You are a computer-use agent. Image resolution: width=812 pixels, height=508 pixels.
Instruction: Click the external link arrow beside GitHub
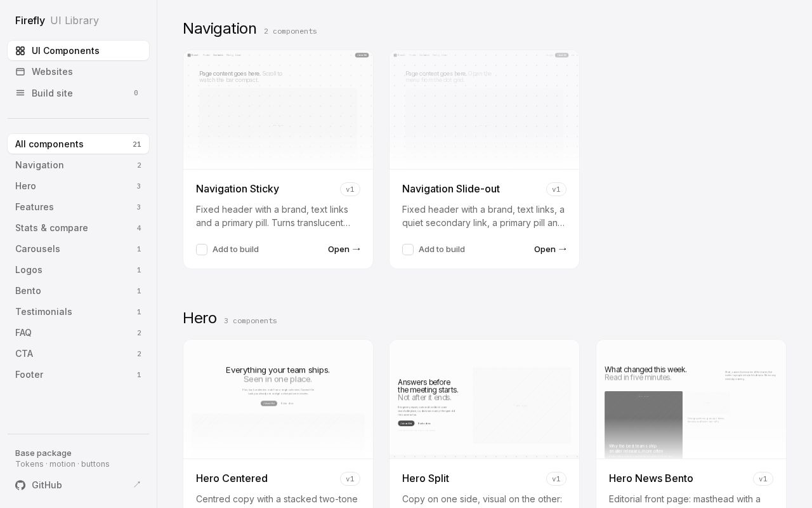coord(136,485)
